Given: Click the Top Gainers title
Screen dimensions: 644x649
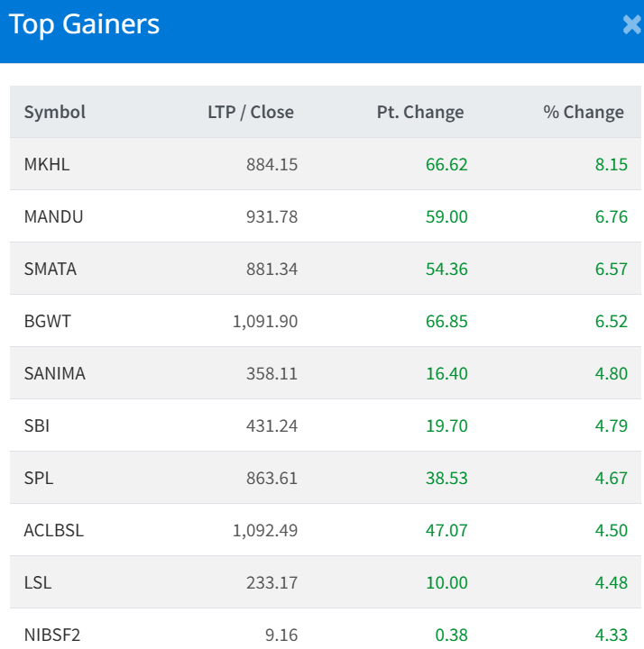Looking at the screenshot, I should [x=85, y=25].
